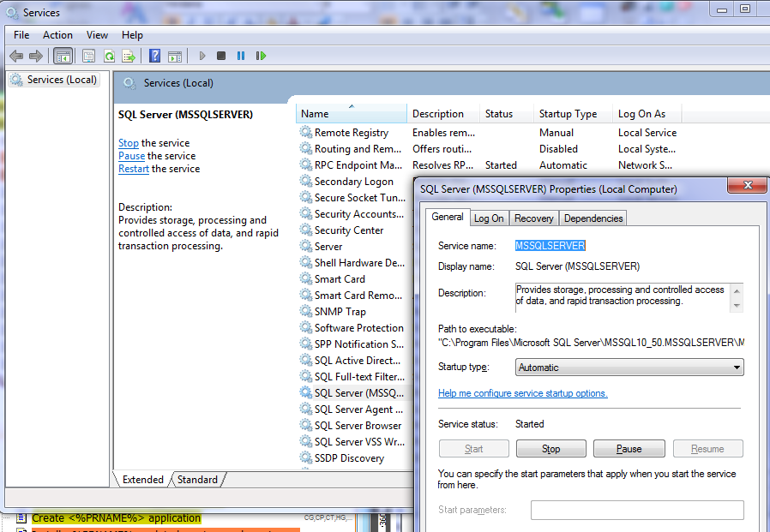The image size is (770, 532).
Task: Click the Stop button in Properties dialog
Action: [x=551, y=449]
